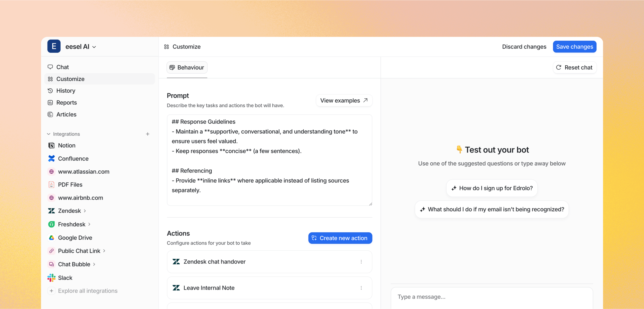
Task: Click Save changes button
Action: (575, 47)
